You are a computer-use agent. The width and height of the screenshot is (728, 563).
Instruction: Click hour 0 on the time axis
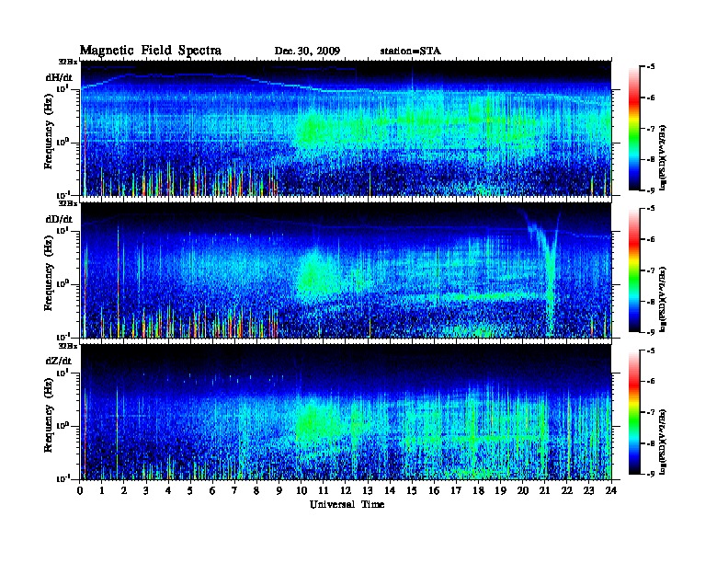point(80,491)
